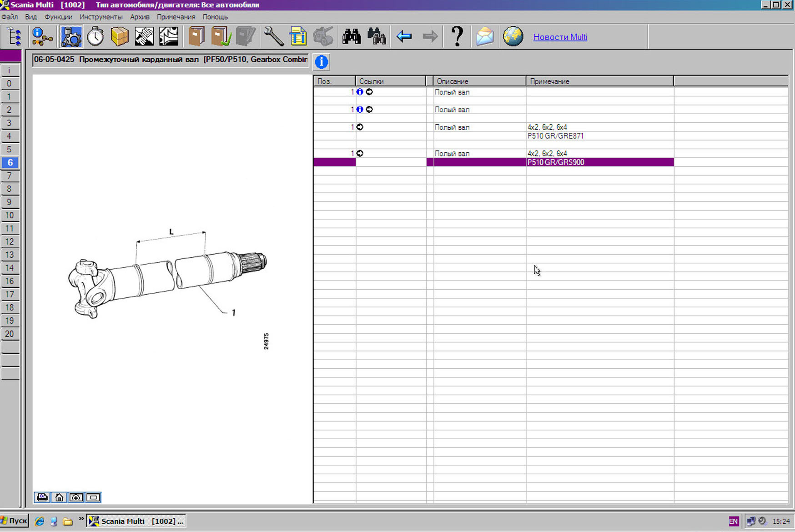Switch to group 12 in left sidebar

pyautogui.click(x=10, y=242)
